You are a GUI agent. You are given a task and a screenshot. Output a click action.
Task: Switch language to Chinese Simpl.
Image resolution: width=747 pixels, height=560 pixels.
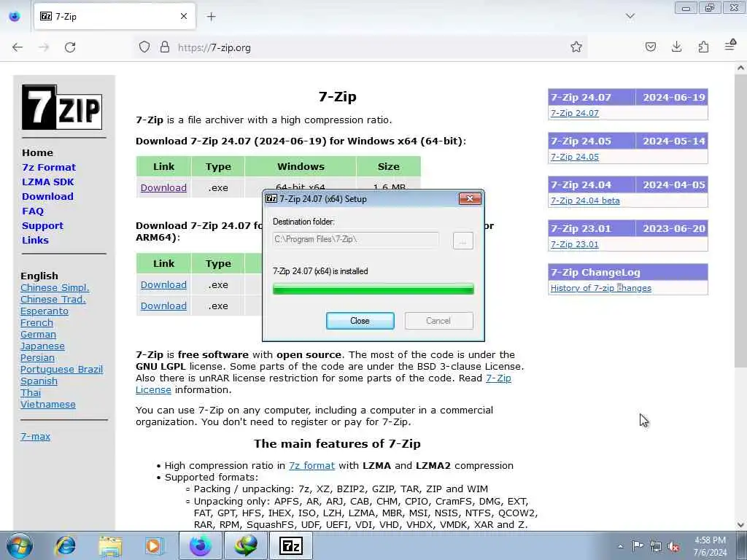(55, 287)
